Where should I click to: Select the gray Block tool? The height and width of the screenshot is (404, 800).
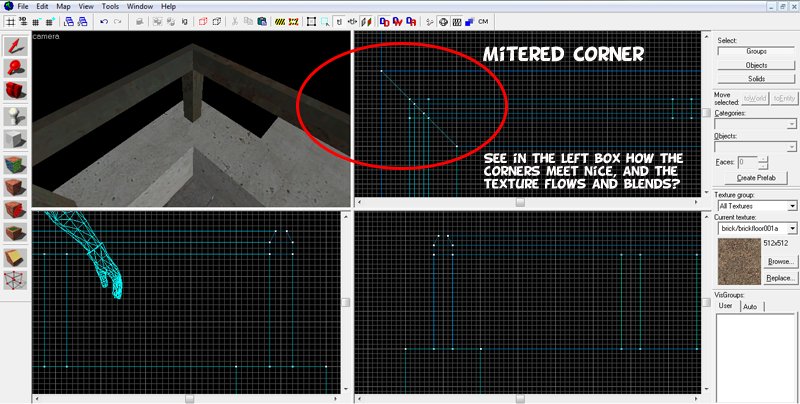coord(15,140)
